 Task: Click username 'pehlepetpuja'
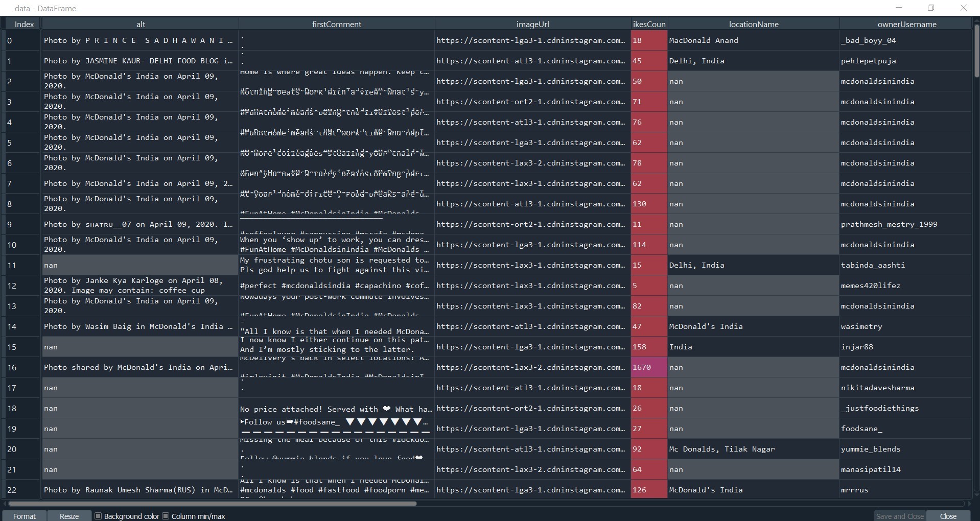pyautogui.click(x=905, y=61)
